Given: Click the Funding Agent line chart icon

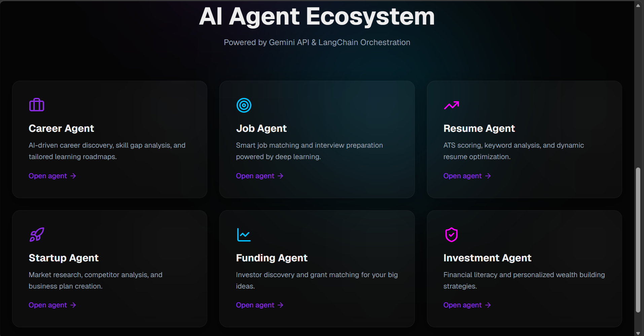Looking at the screenshot, I should (x=244, y=235).
